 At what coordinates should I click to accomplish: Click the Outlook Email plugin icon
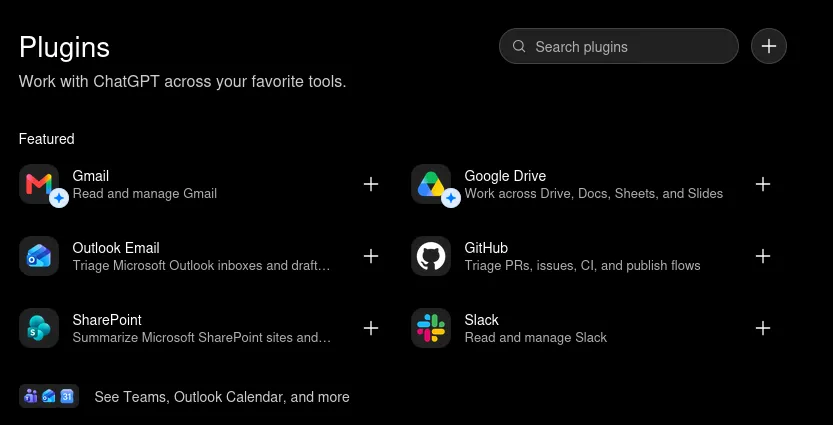(x=39, y=256)
